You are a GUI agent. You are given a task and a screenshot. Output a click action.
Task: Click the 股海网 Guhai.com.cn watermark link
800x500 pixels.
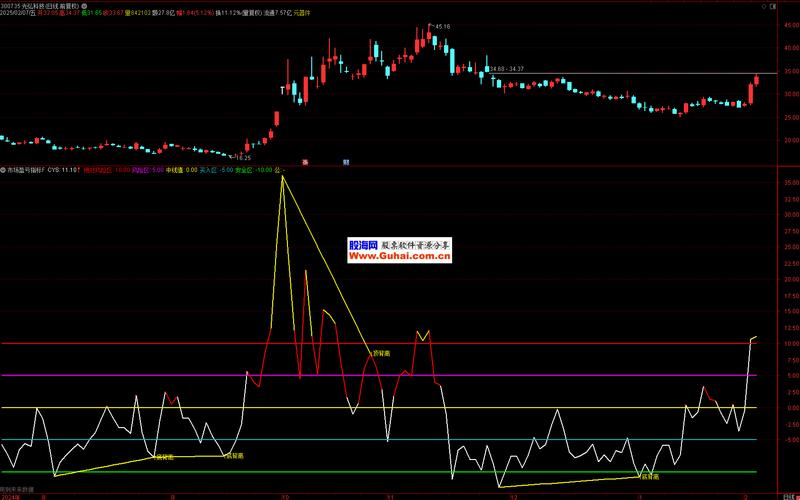[400, 250]
